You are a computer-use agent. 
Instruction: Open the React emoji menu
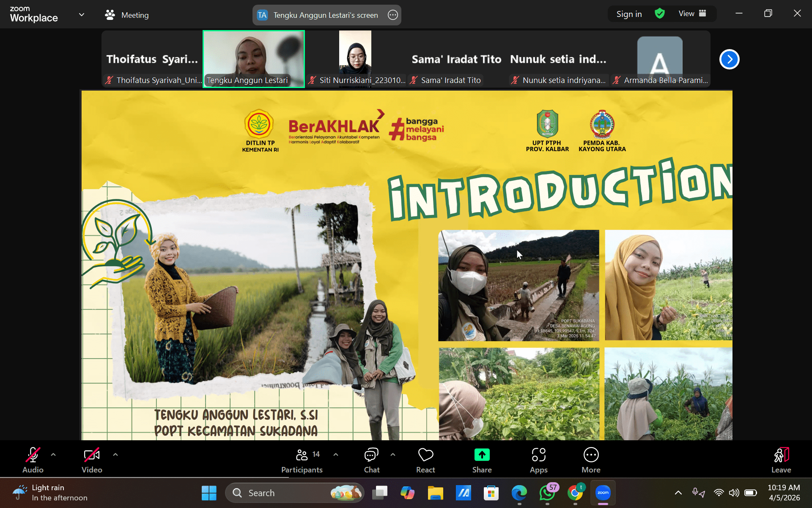click(x=425, y=460)
